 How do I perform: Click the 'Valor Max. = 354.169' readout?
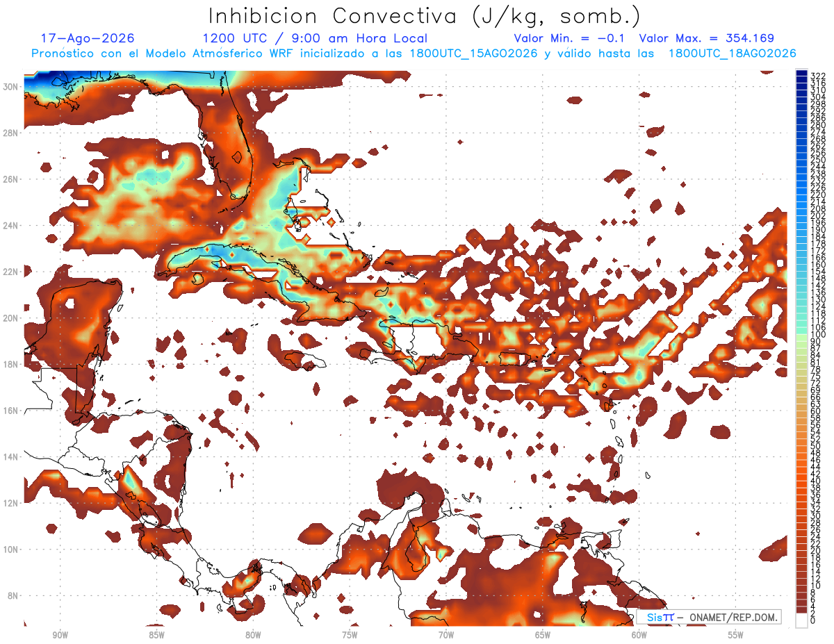pos(706,38)
